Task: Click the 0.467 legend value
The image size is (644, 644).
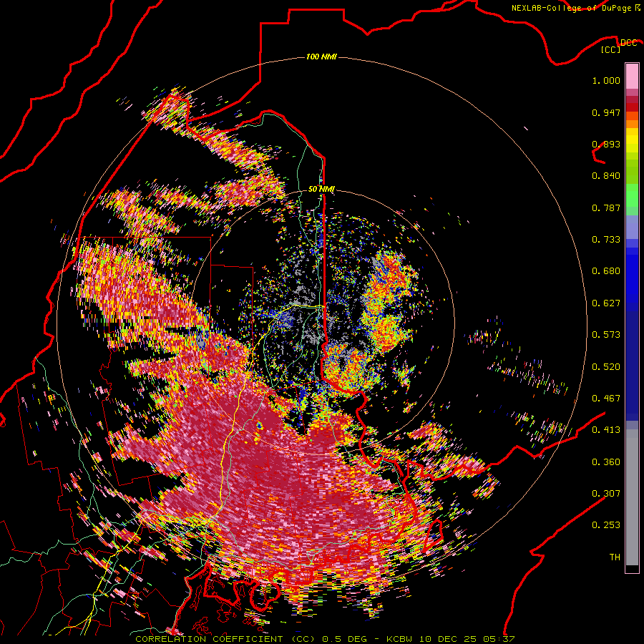Action: pos(606,399)
